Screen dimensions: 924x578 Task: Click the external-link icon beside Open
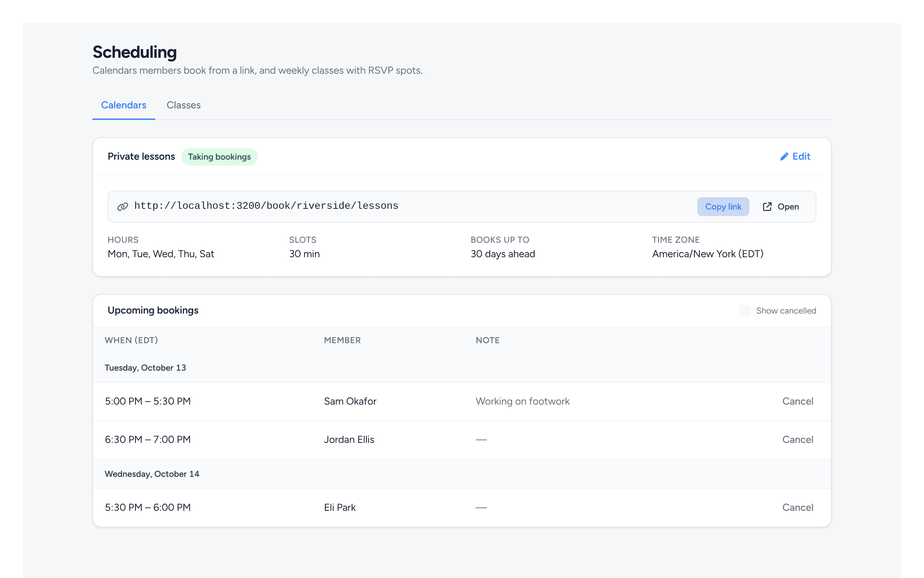point(767,207)
